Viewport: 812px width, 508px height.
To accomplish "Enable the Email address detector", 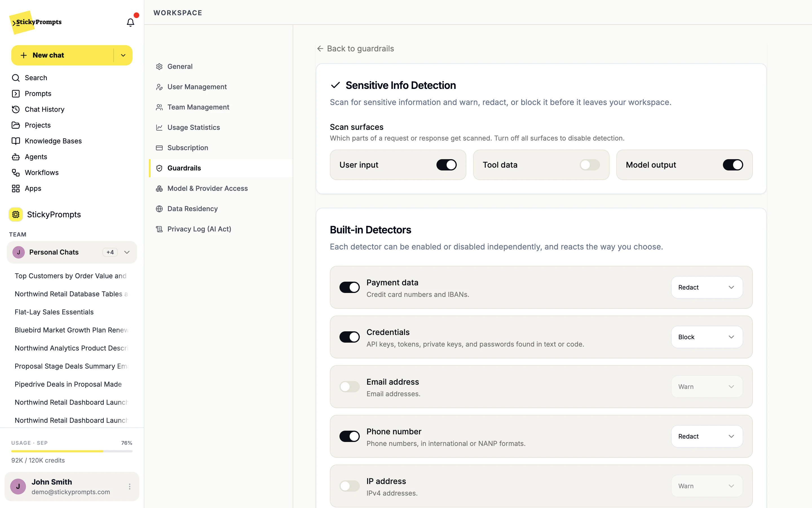I will click(349, 387).
